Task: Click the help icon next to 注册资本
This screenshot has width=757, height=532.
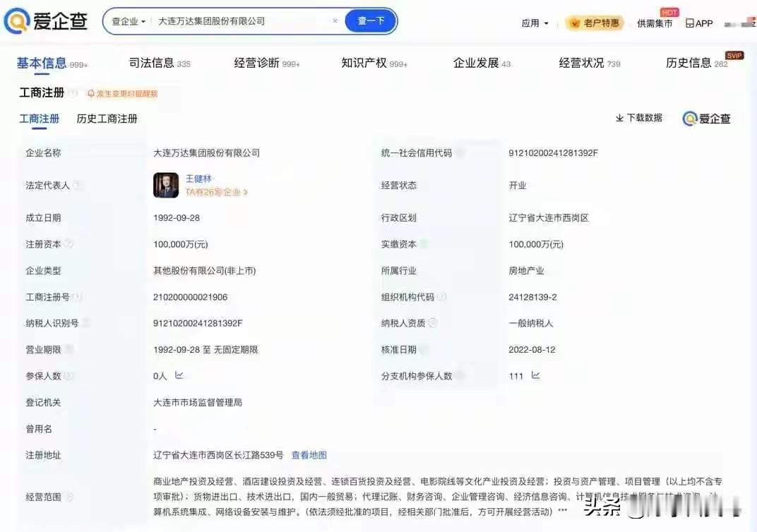Action: pos(69,244)
